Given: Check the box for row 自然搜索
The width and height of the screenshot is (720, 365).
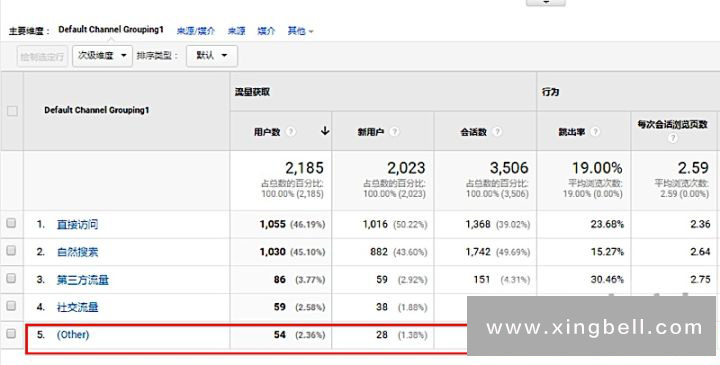Looking at the screenshot, I should tap(11, 251).
